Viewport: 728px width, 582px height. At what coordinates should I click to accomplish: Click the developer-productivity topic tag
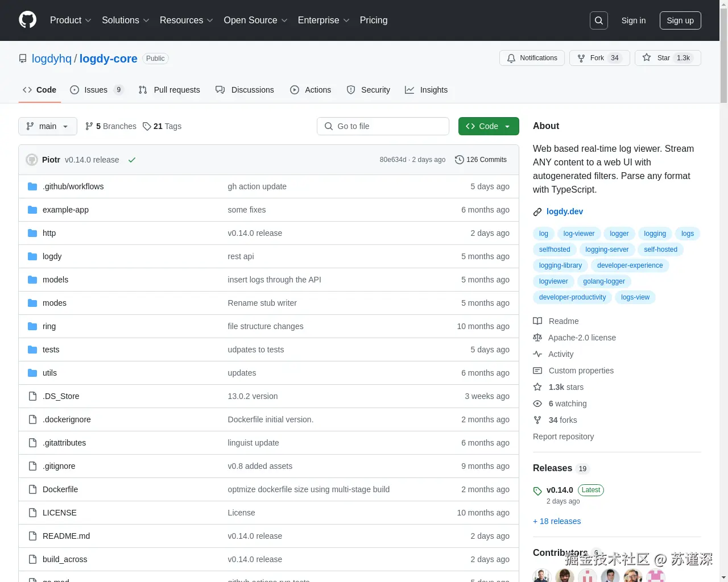coord(572,297)
